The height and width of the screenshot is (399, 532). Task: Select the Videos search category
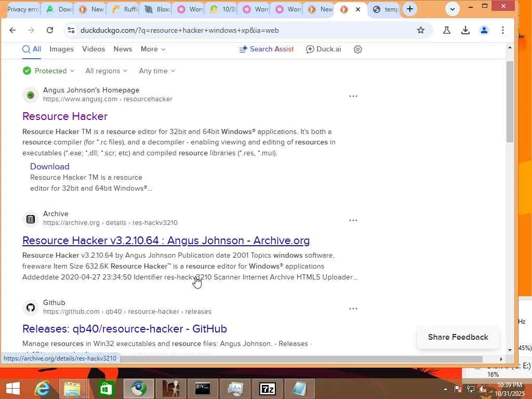coord(94,49)
